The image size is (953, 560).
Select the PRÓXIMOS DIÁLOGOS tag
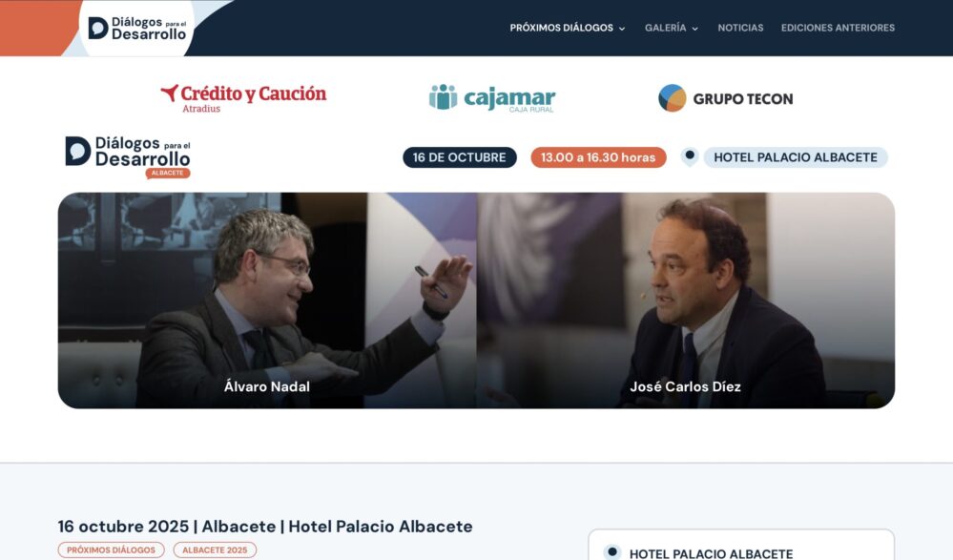click(112, 550)
